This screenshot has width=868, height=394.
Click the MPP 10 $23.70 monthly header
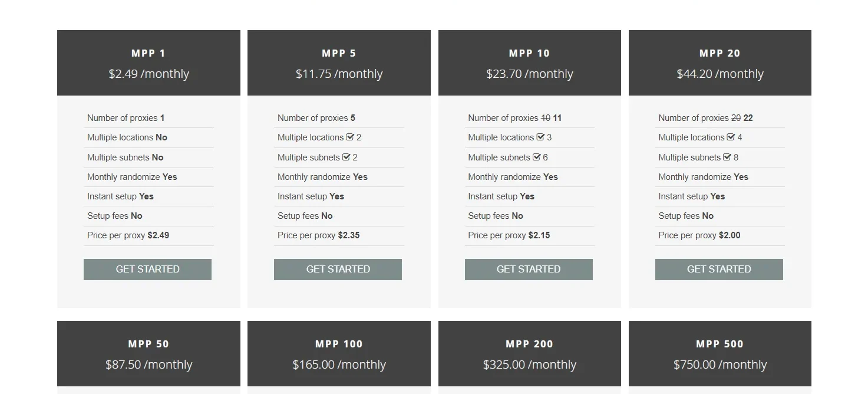pyautogui.click(x=529, y=63)
